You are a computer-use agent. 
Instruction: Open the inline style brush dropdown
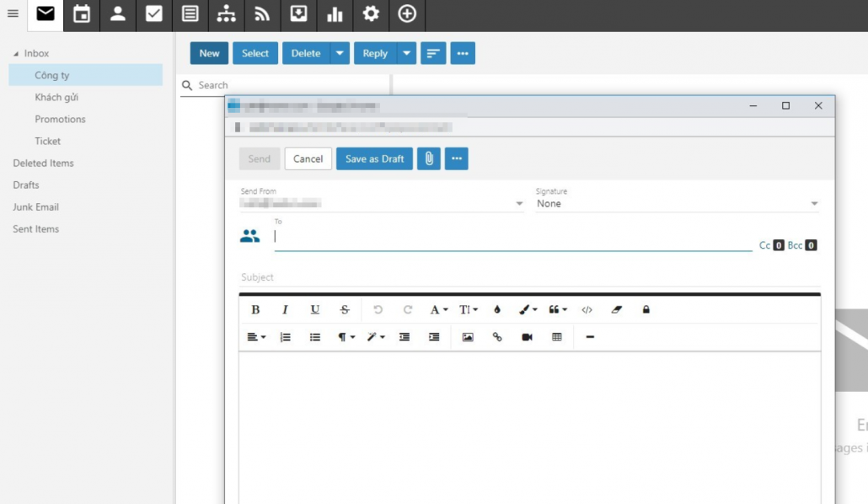(x=528, y=309)
